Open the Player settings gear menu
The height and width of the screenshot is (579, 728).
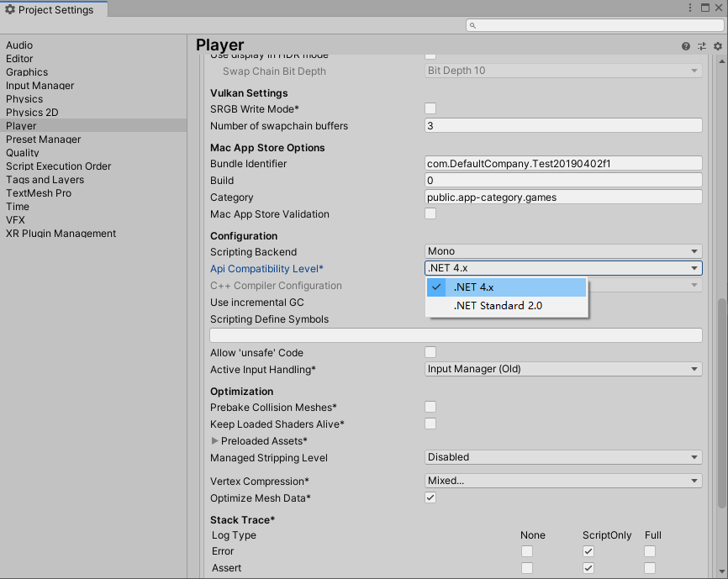click(x=717, y=46)
